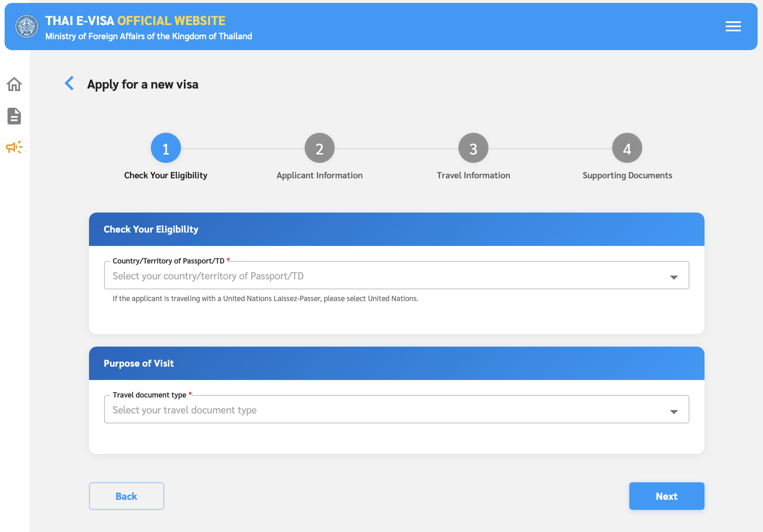Screen dimensions: 763x532
Task: Click the orange megaphone announcements icon
Action: tap(14, 147)
